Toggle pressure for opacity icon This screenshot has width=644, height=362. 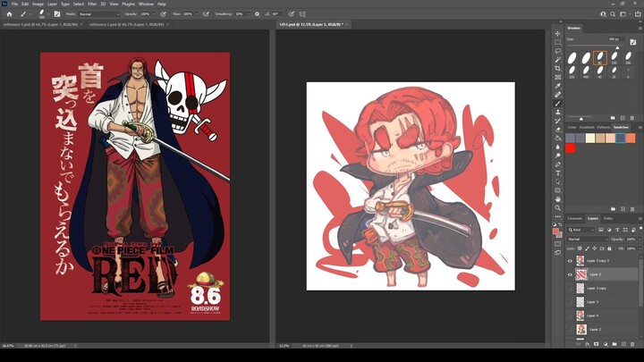click(x=163, y=14)
